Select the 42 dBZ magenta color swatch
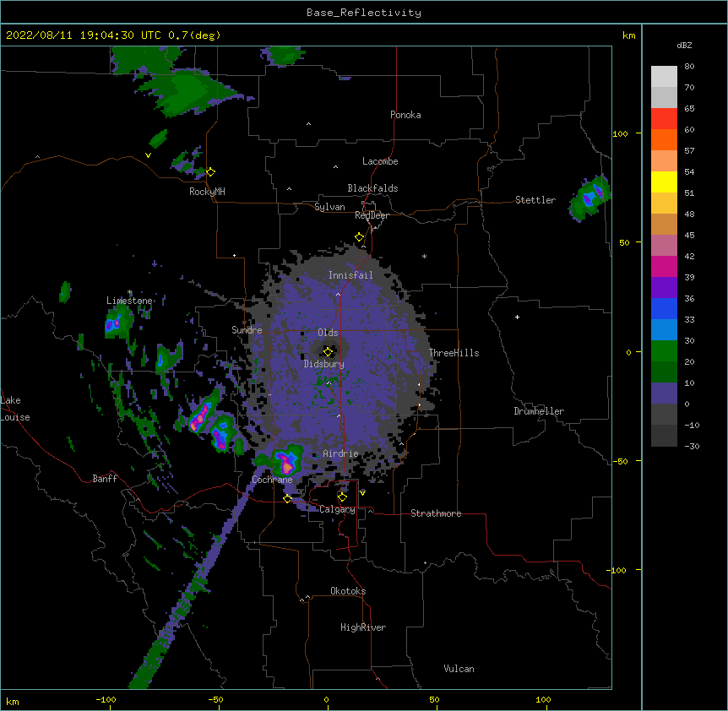 click(x=664, y=266)
